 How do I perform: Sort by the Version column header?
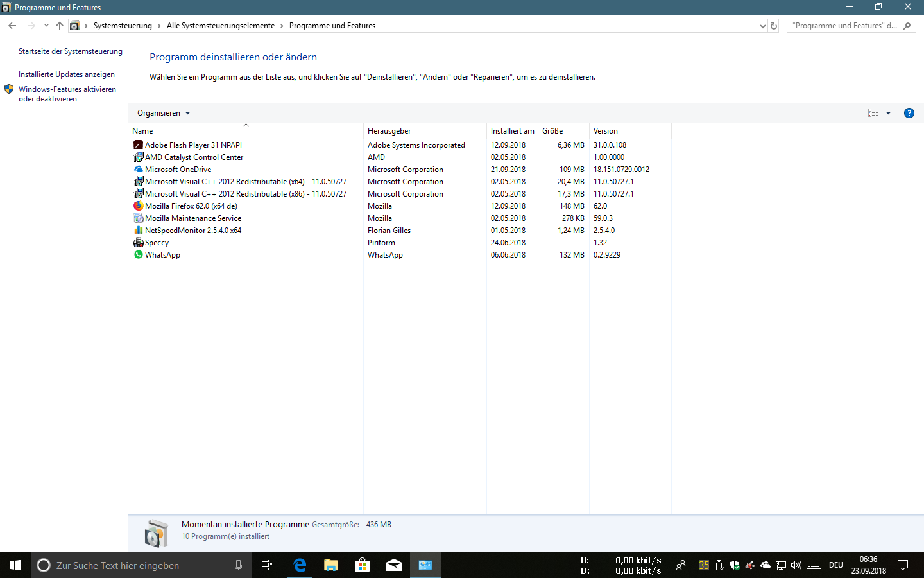630,131
